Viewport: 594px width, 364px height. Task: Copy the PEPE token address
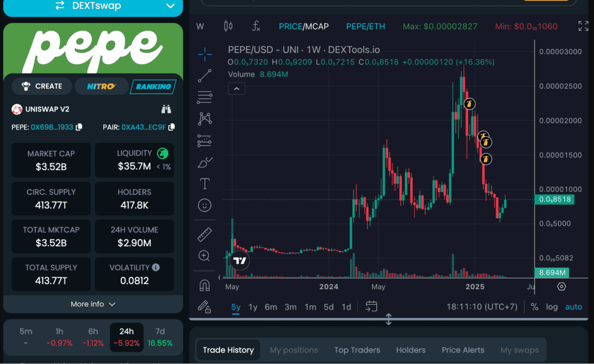(79, 127)
